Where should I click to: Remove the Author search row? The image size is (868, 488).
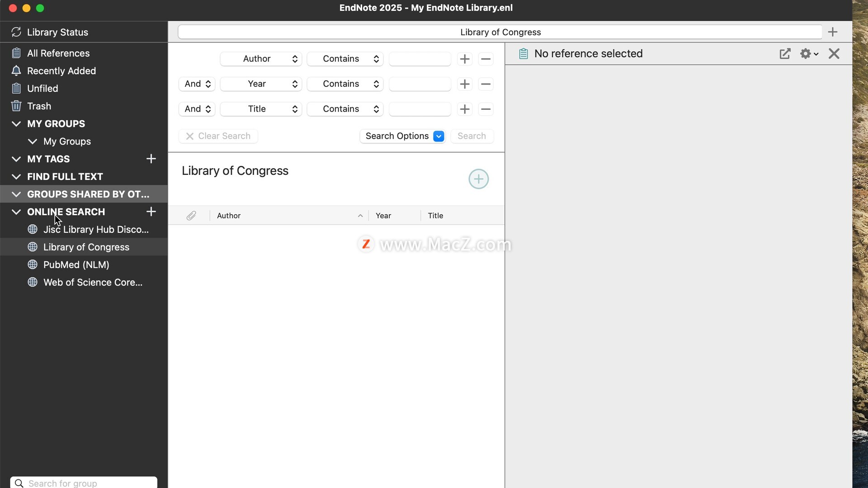(x=486, y=59)
